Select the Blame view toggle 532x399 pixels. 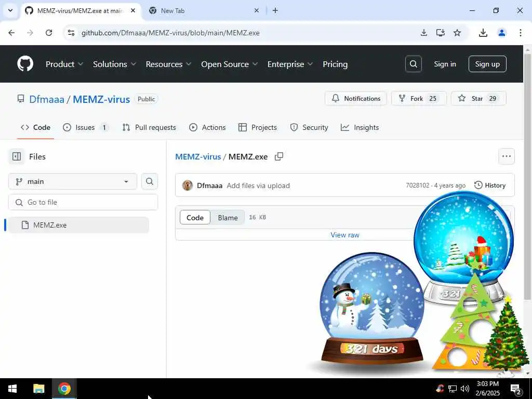pos(228,218)
